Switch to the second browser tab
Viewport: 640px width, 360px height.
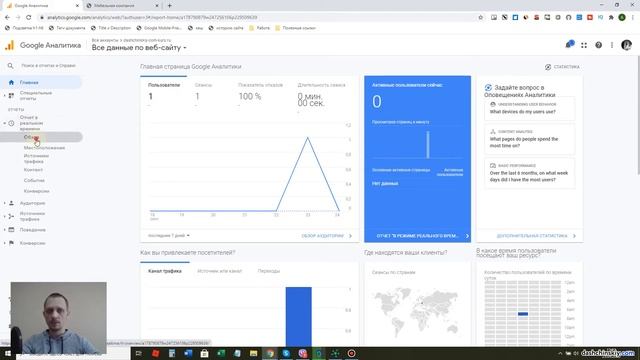click(122, 6)
